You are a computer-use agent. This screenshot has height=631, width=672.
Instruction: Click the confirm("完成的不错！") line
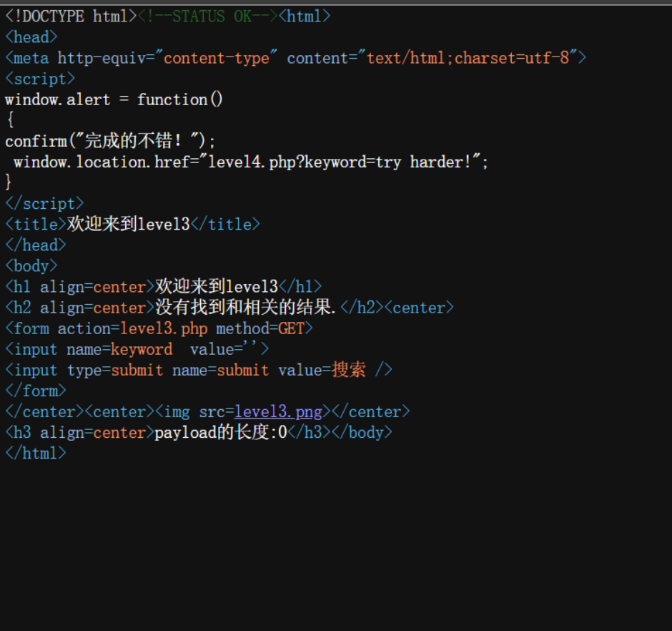click(x=110, y=141)
